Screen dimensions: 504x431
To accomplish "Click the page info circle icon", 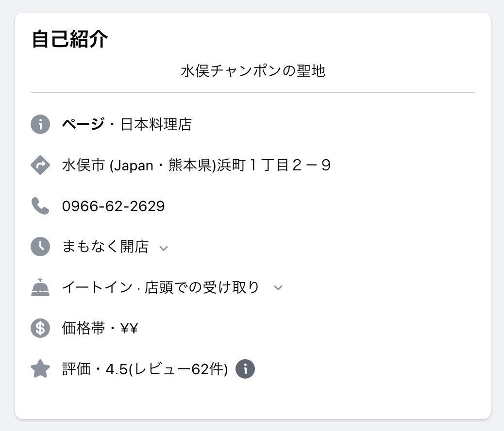I will click(x=40, y=124).
